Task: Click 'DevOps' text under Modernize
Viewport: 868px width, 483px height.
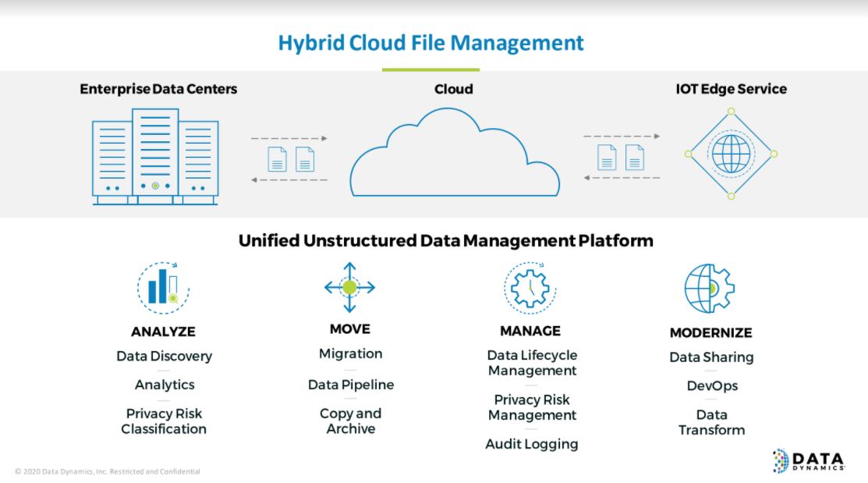Action: click(712, 386)
